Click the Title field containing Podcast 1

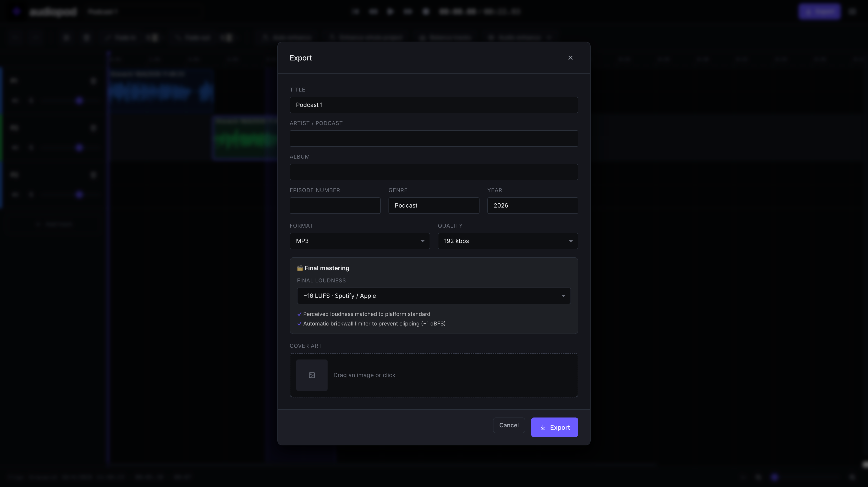434,105
